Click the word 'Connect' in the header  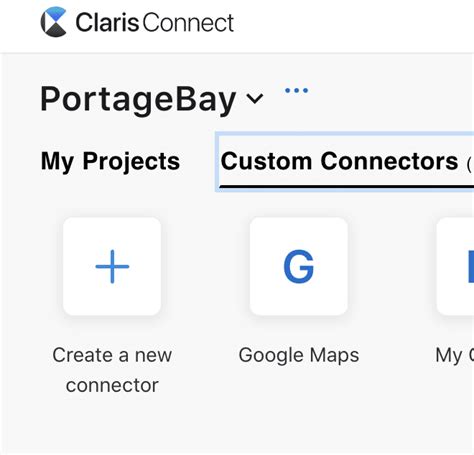coord(189,23)
